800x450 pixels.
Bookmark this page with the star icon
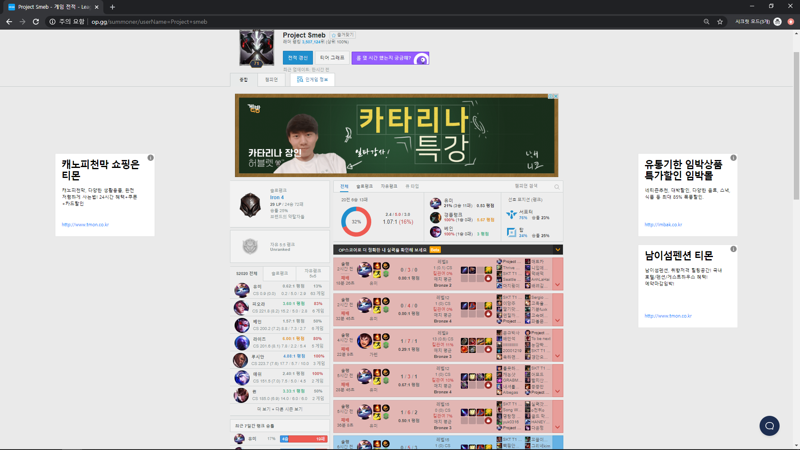click(x=720, y=21)
